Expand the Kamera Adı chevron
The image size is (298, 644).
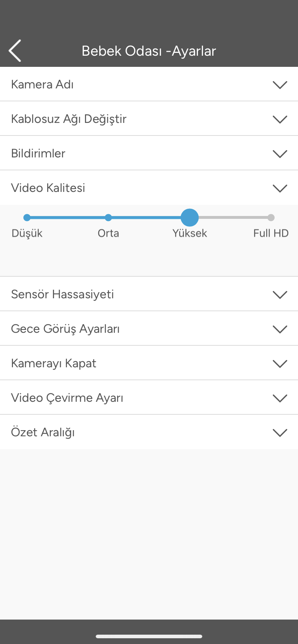coord(280,85)
